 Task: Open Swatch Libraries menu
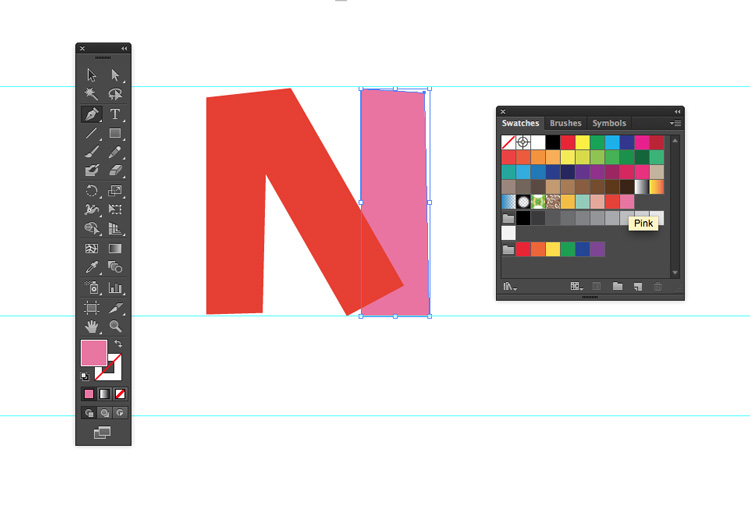[510, 287]
